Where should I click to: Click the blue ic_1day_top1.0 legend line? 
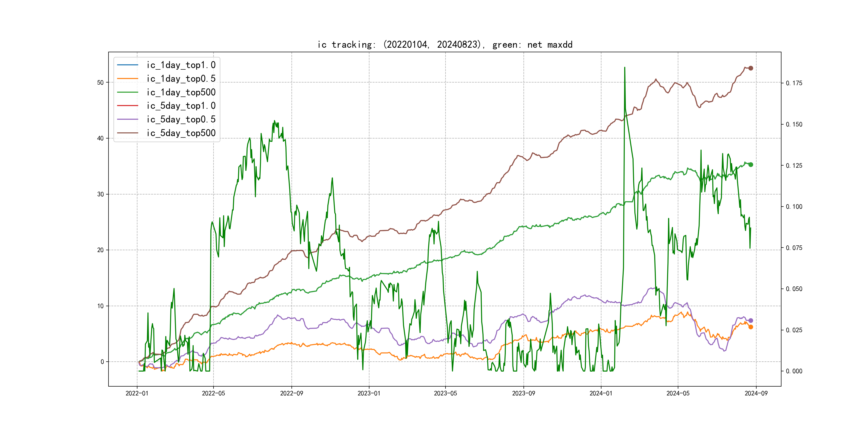127,65
